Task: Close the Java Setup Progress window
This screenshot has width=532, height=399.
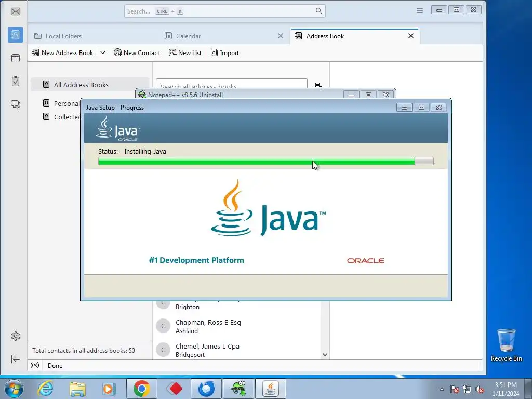Action: [x=438, y=107]
